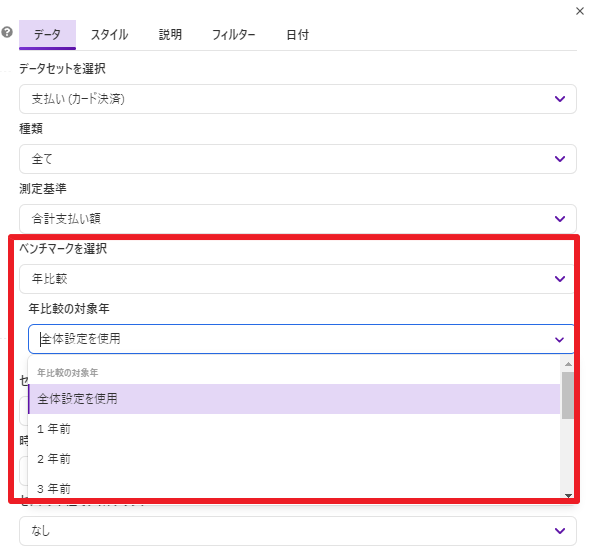Switch to the フィルター tab
The height and width of the screenshot is (556, 592).
[234, 35]
